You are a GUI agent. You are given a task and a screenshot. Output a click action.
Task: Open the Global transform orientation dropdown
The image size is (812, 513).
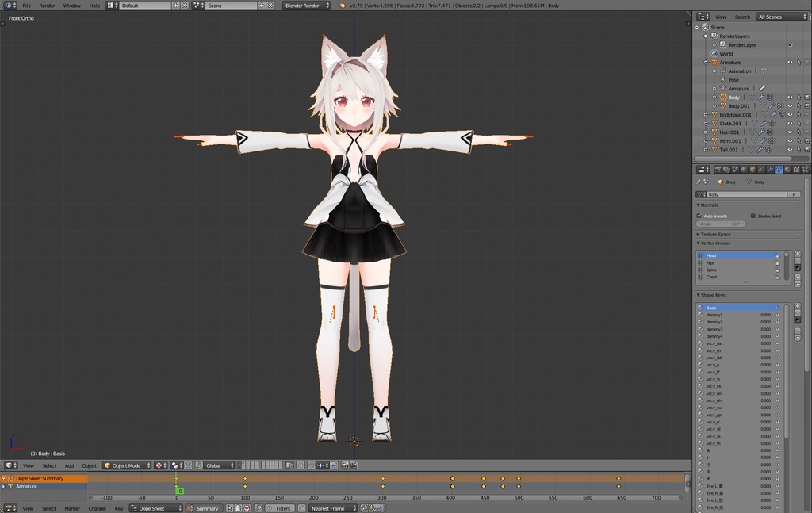pos(220,465)
